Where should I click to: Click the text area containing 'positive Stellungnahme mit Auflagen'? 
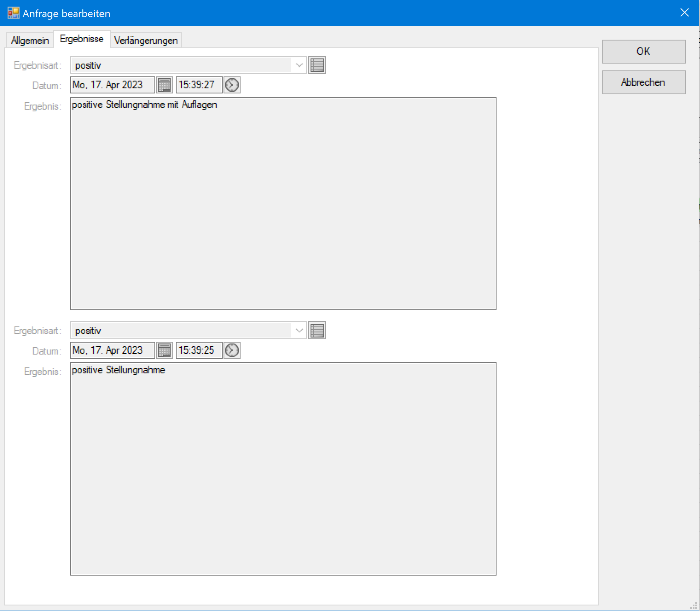(x=283, y=204)
